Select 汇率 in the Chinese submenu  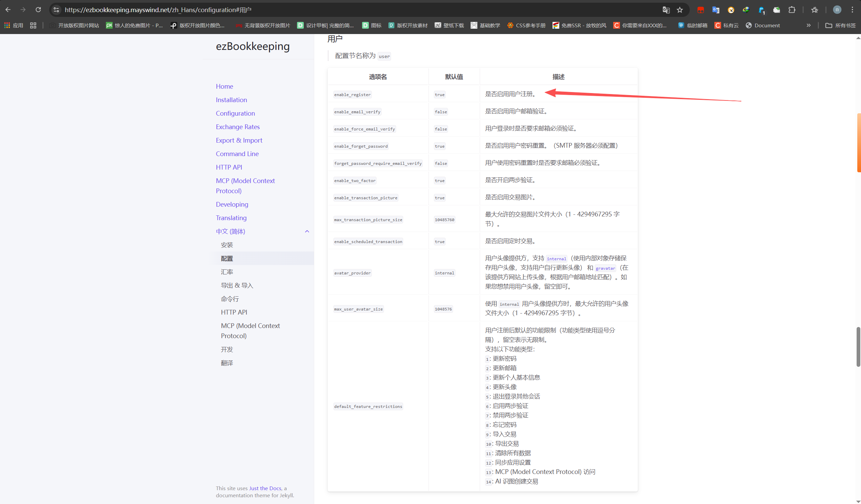(227, 272)
